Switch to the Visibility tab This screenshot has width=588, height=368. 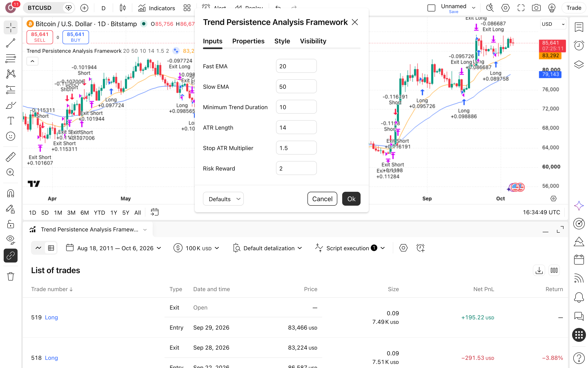point(313,41)
